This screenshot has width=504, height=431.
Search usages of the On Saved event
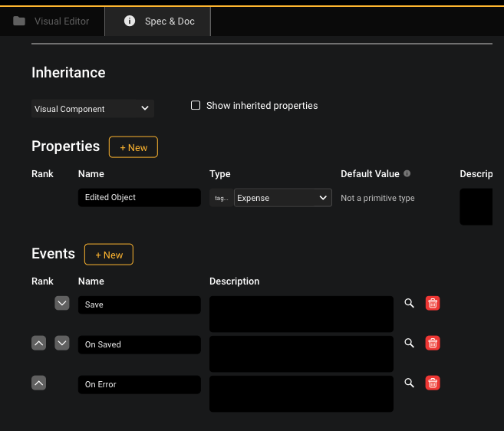click(409, 343)
